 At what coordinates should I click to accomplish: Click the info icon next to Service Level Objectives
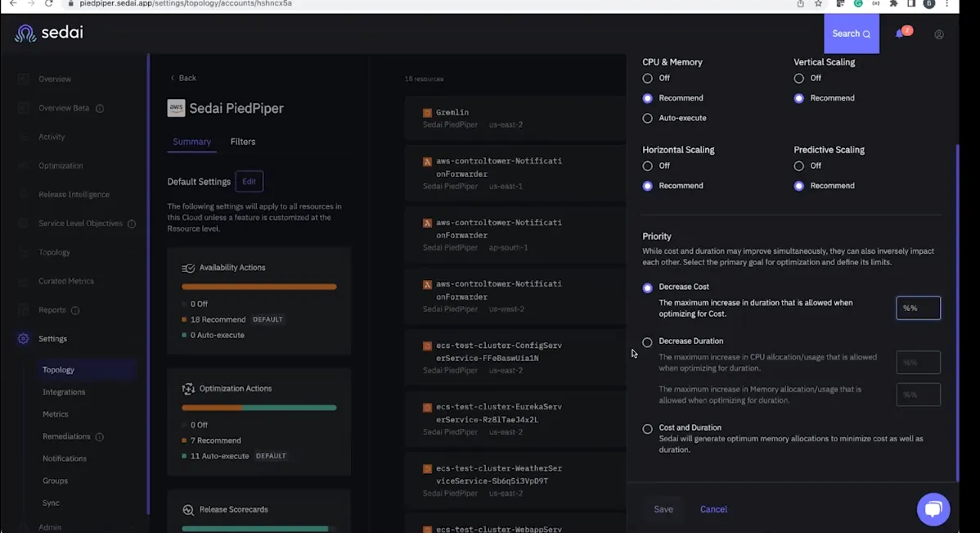pyautogui.click(x=131, y=224)
